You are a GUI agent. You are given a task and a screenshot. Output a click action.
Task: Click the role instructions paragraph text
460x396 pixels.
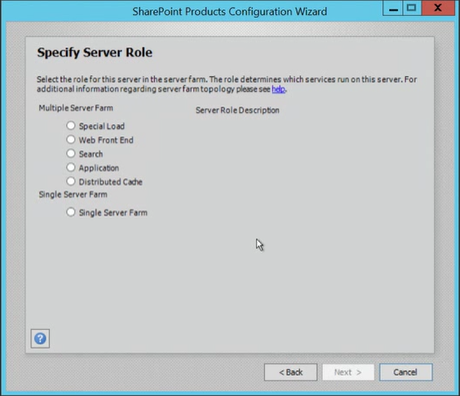[x=227, y=84]
